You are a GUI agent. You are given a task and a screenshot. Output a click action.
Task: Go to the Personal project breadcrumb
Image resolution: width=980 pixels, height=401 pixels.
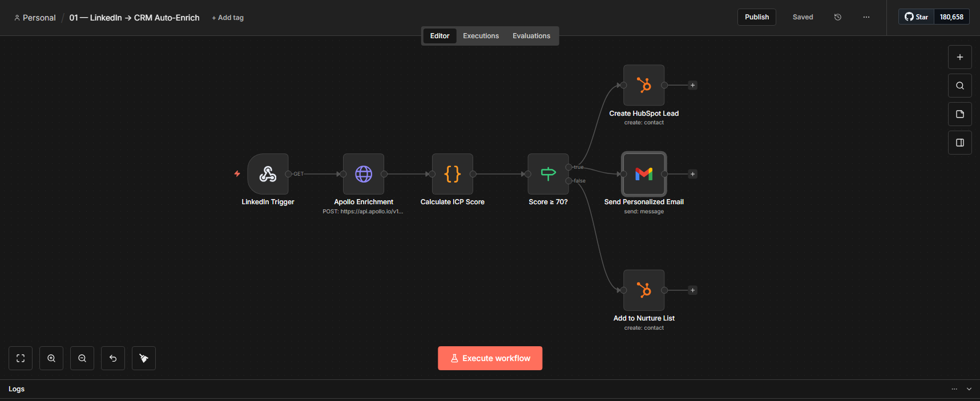(35, 18)
